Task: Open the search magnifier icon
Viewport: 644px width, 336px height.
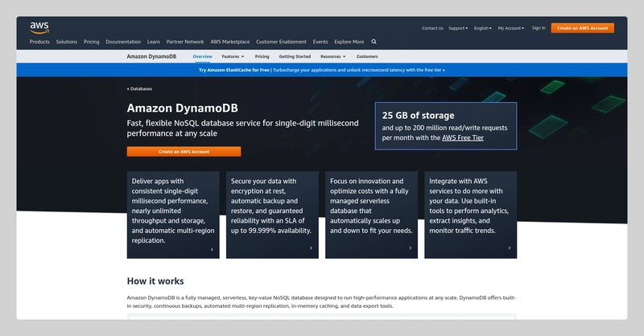Action: click(x=374, y=42)
